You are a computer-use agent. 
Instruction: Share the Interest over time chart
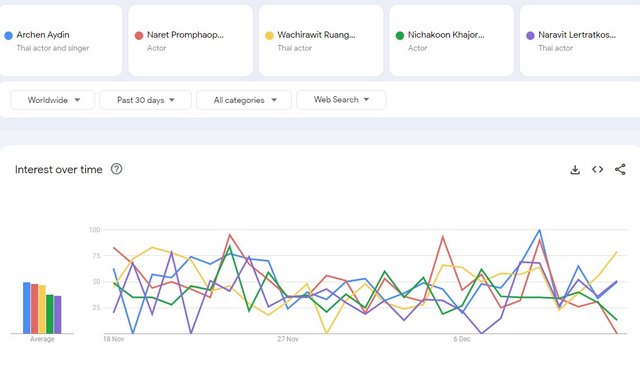coord(620,169)
